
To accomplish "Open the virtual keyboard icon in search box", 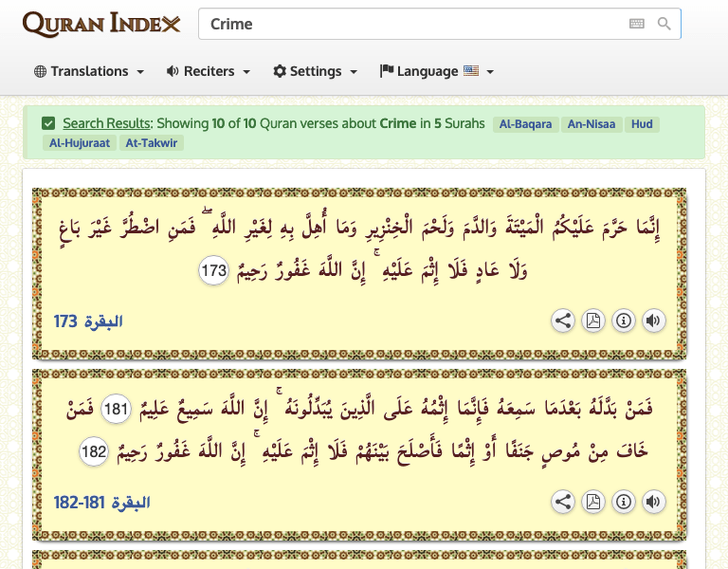I will pyautogui.click(x=636, y=24).
